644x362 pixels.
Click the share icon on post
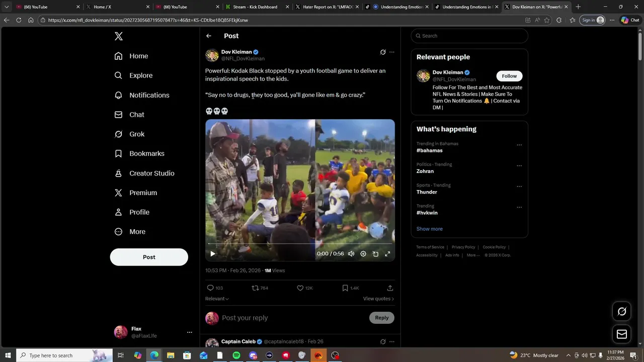point(390,288)
